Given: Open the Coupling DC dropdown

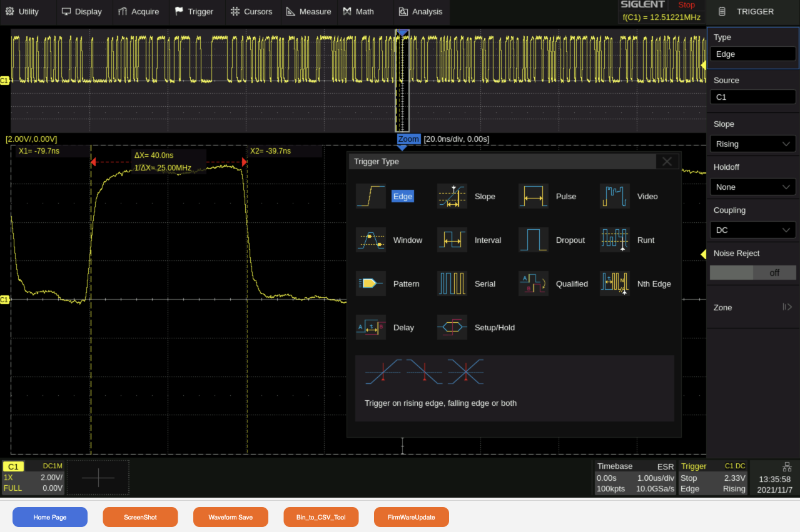Looking at the screenshot, I should coord(753,230).
